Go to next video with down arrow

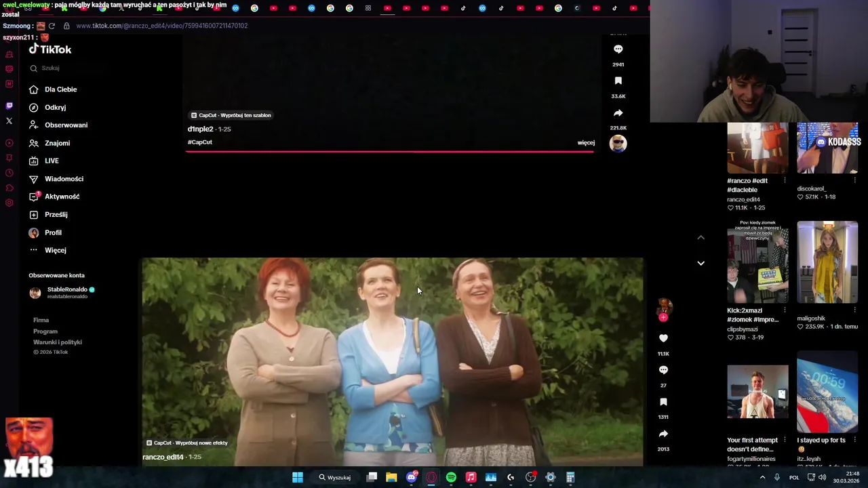tap(701, 263)
